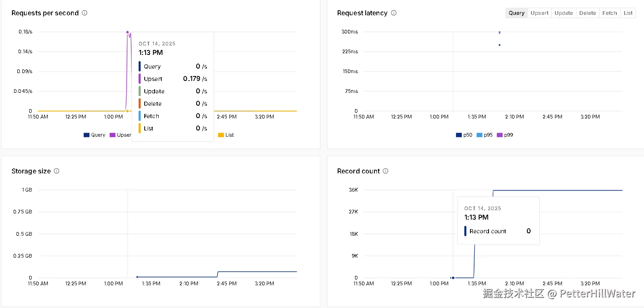Toggle the p95 latency series
Screen dimensions: 644x308
tap(484, 135)
